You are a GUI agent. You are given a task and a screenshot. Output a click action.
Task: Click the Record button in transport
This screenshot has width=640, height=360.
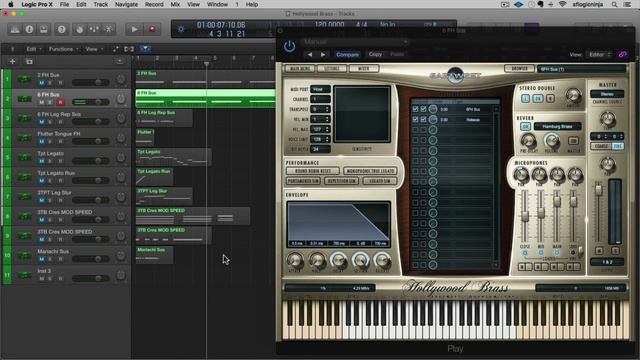[152, 29]
